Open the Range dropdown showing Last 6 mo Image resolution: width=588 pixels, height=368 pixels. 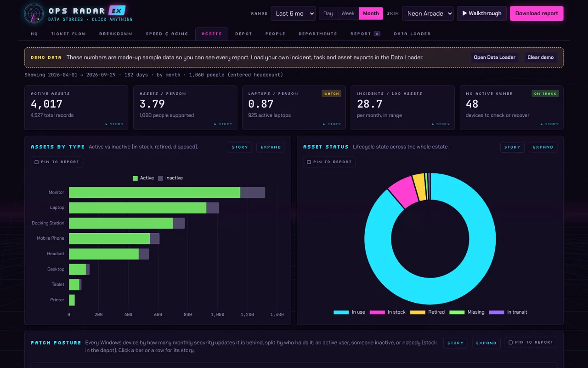[x=293, y=13]
